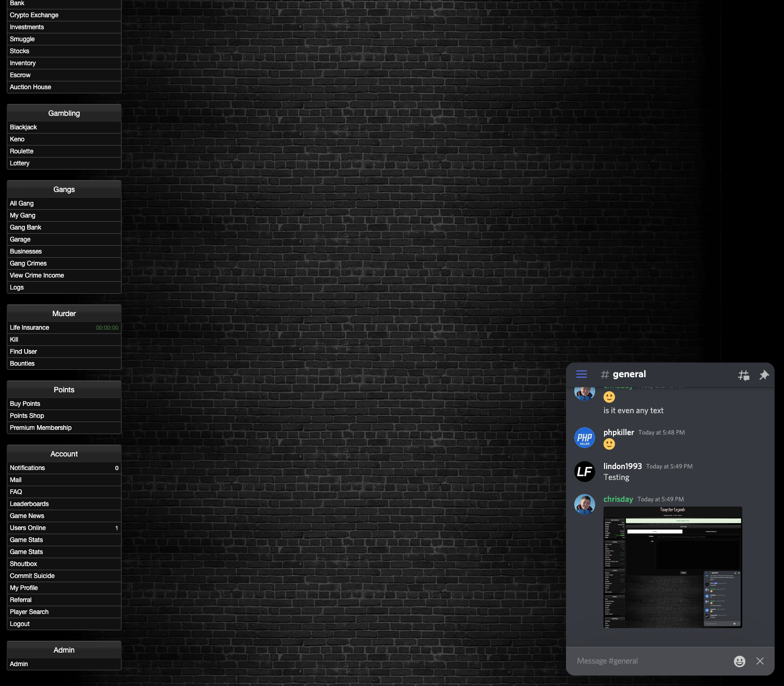Open pinned messages with the pin icon
The height and width of the screenshot is (686, 784).
click(764, 375)
